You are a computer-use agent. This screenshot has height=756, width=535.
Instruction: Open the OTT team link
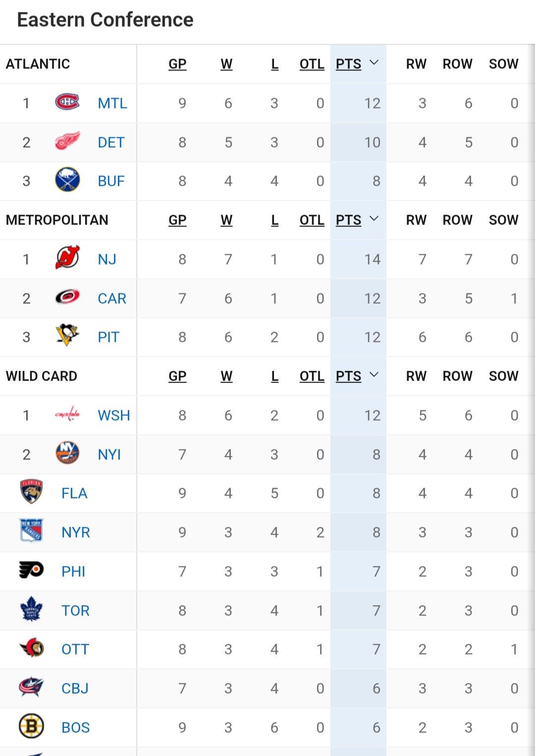[75, 649]
